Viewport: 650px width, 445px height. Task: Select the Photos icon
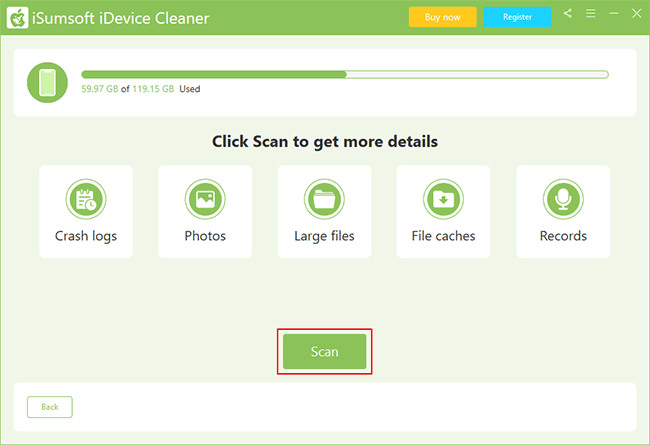[205, 199]
